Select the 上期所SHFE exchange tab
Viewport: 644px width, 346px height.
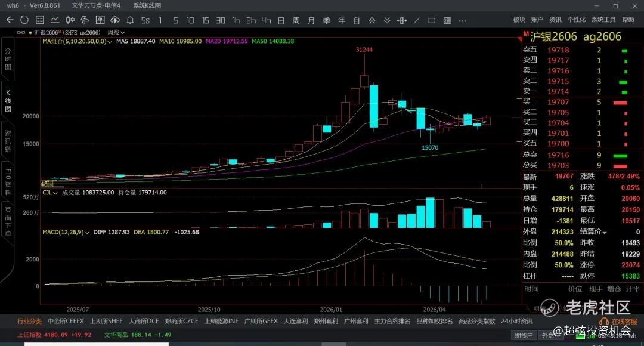106,321
